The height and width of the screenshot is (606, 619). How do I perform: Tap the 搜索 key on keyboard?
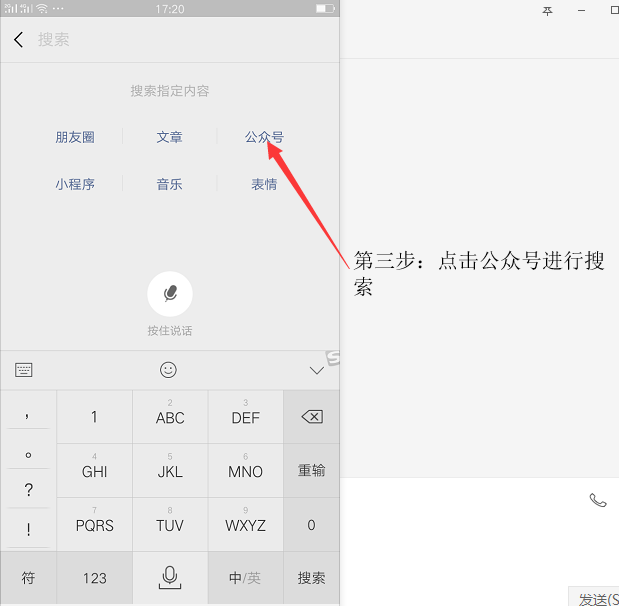point(311,578)
